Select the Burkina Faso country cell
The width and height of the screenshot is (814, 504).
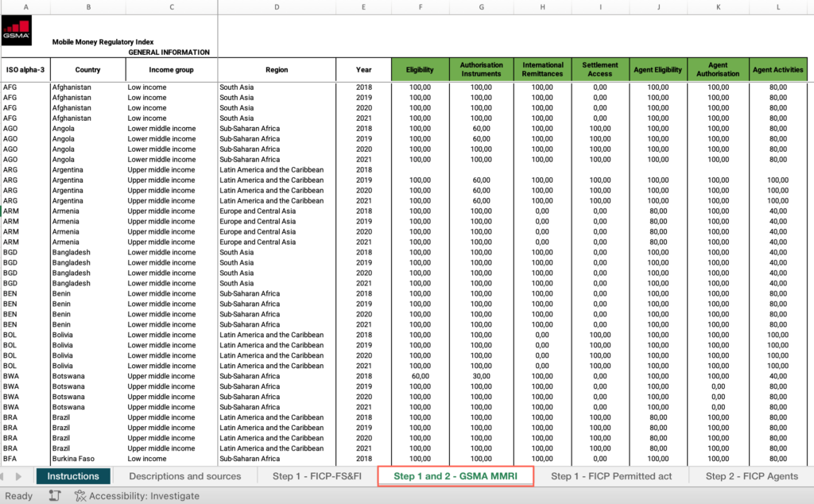click(87, 459)
